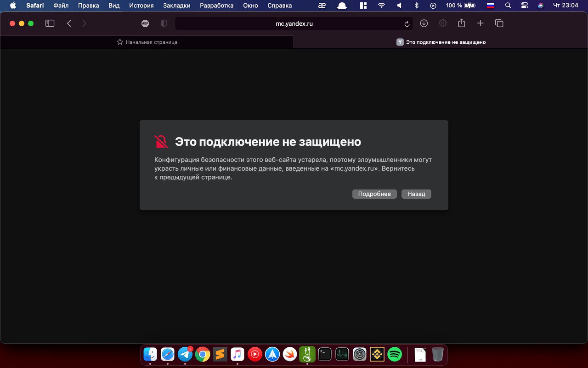
Task: Toggle the Safari sidebar button
Action: pyautogui.click(x=50, y=23)
